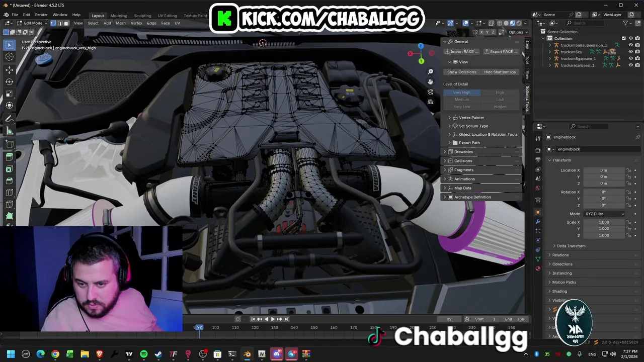
Task: Switch to rendered shading mode
Action: 519,23
